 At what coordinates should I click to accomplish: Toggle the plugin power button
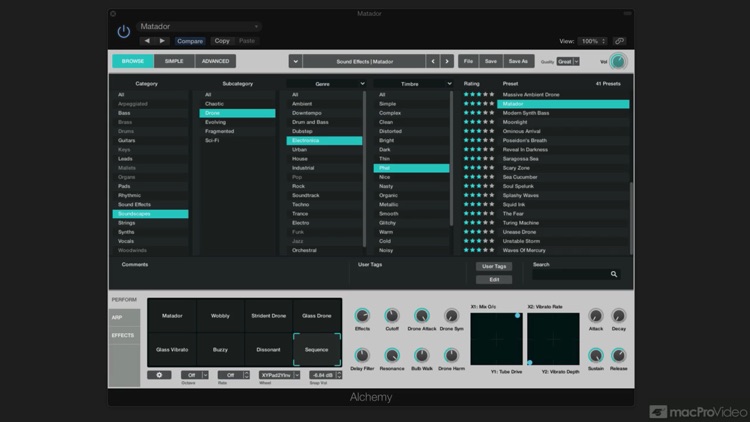pos(123,32)
